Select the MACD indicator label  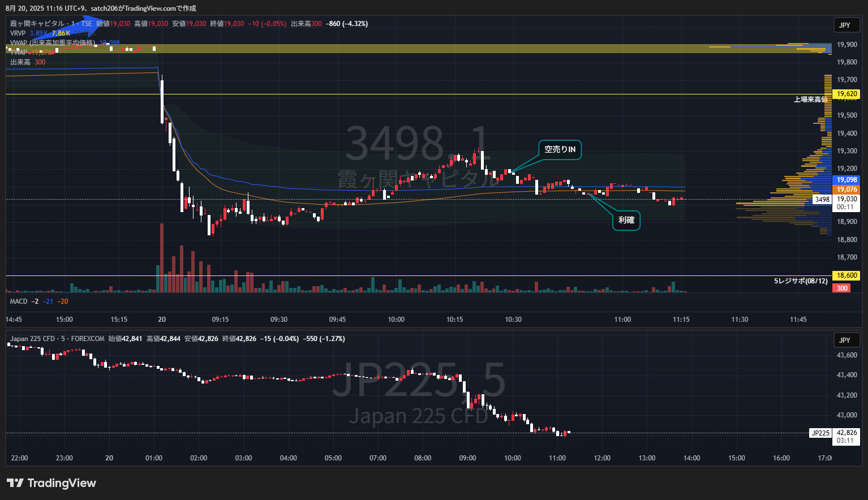tap(19, 301)
